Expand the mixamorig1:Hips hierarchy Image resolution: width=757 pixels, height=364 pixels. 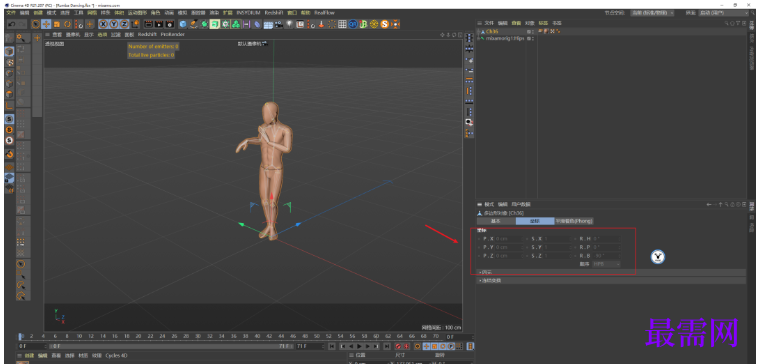pos(479,38)
